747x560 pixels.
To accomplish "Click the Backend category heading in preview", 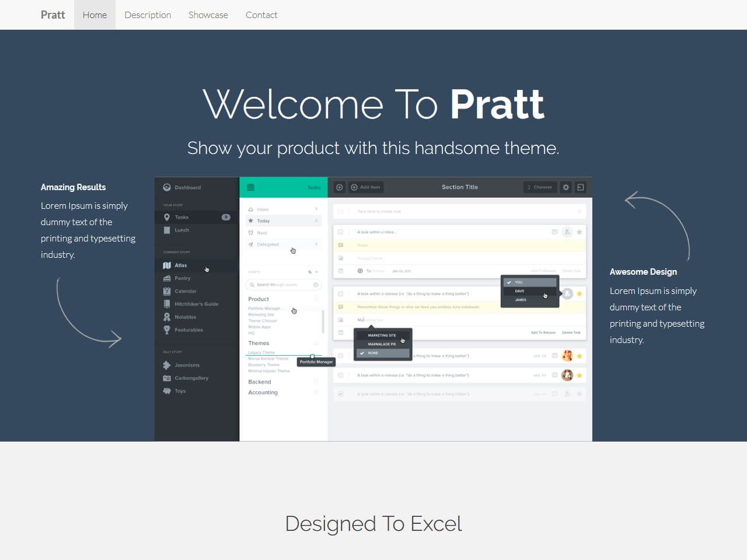I will coord(260,382).
